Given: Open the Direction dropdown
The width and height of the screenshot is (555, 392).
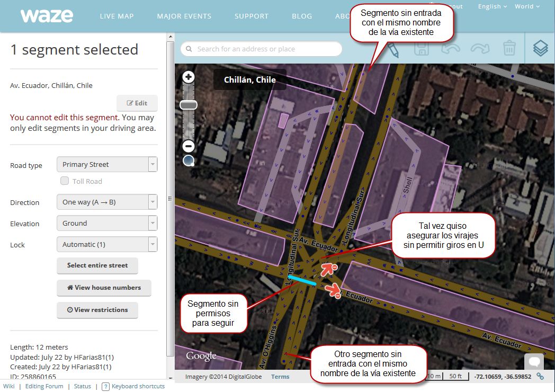Looking at the screenshot, I should tap(107, 202).
